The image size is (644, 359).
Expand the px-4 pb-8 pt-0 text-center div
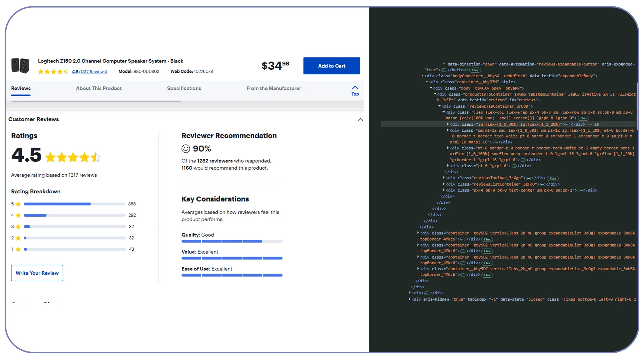click(x=444, y=190)
